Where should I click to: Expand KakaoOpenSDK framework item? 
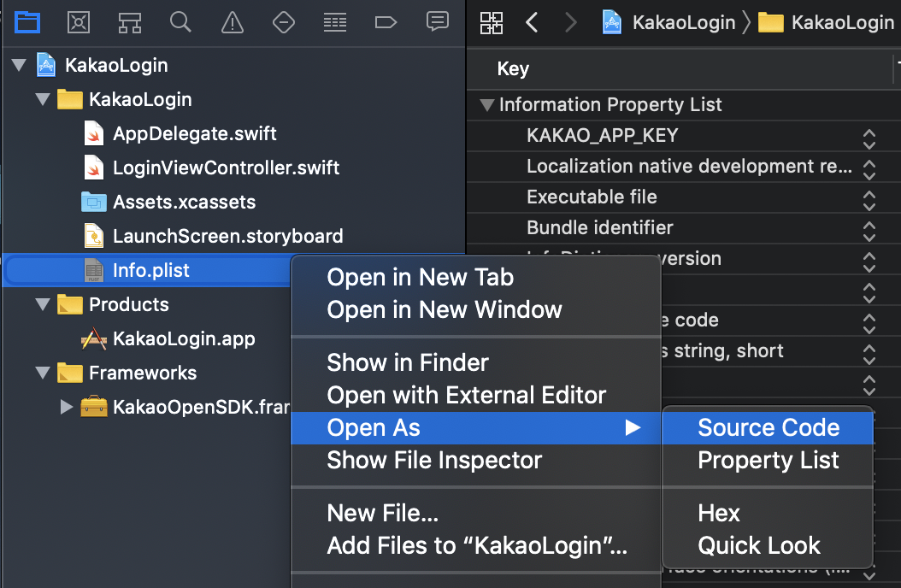67,407
